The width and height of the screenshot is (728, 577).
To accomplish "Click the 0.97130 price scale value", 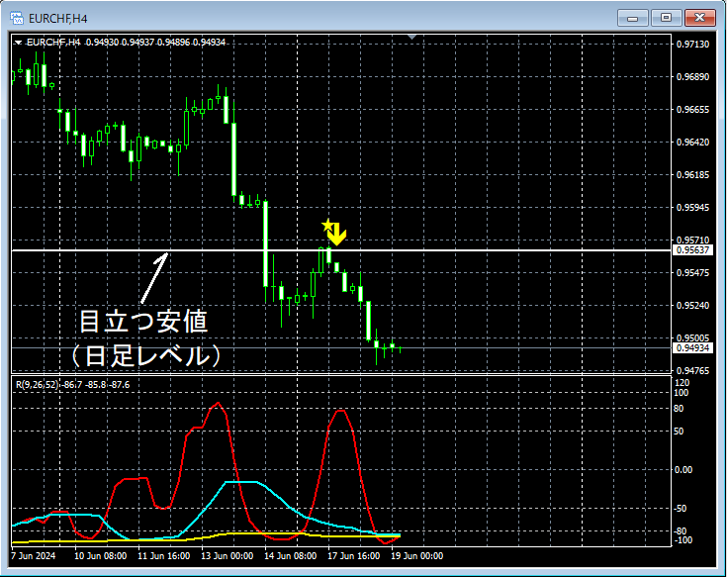I will click(692, 45).
